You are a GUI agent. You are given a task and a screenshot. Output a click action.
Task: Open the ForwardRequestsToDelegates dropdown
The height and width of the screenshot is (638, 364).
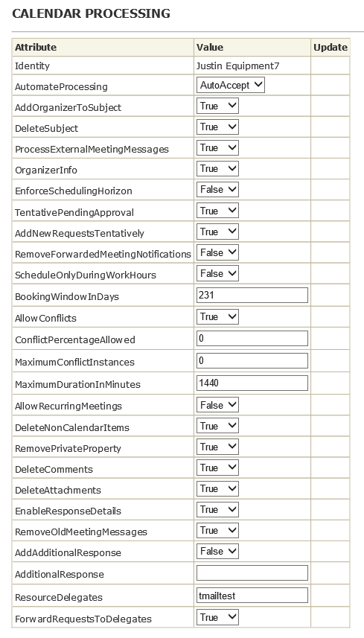pos(217,617)
